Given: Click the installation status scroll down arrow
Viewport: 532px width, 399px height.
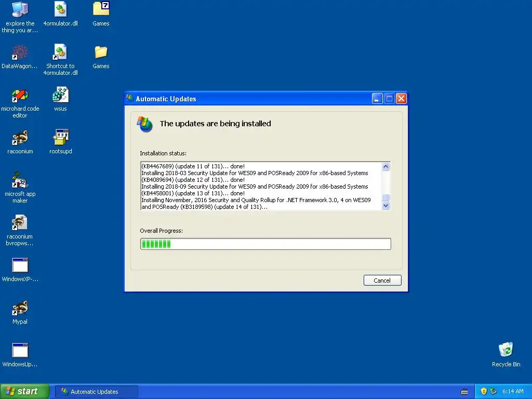Looking at the screenshot, I should coord(386,206).
